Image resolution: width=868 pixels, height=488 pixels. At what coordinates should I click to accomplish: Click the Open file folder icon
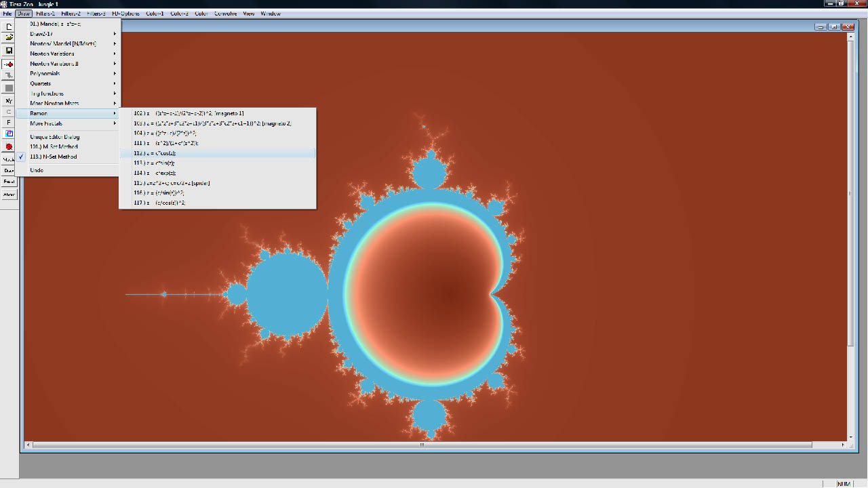[9, 38]
